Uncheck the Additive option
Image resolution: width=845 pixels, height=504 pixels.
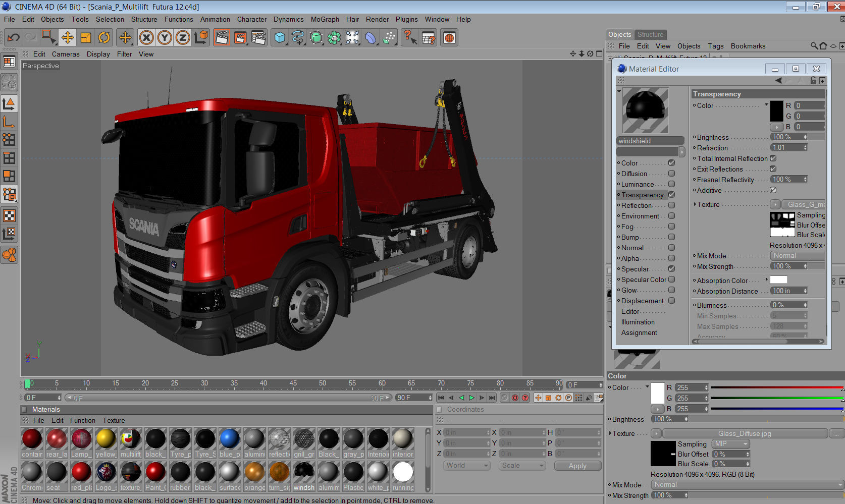773,190
